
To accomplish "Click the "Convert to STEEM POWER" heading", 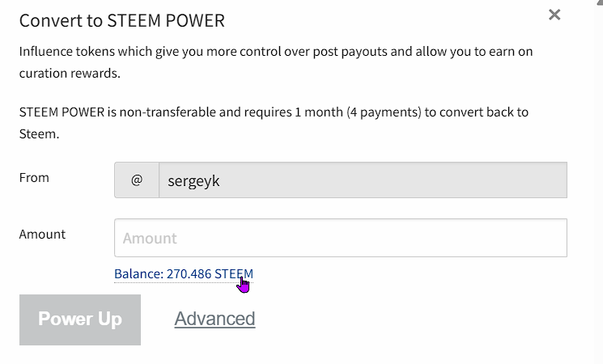I will pyautogui.click(x=122, y=20).
